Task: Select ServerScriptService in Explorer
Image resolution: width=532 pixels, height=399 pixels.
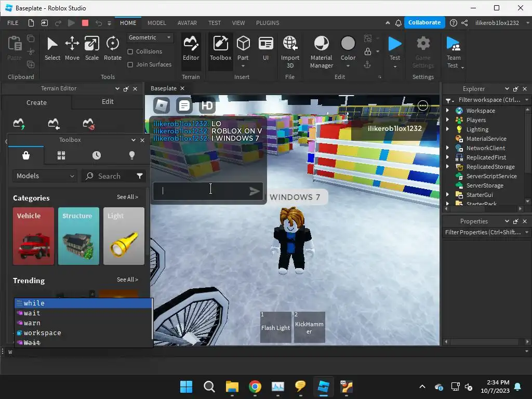Action: click(x=491, y=176)
